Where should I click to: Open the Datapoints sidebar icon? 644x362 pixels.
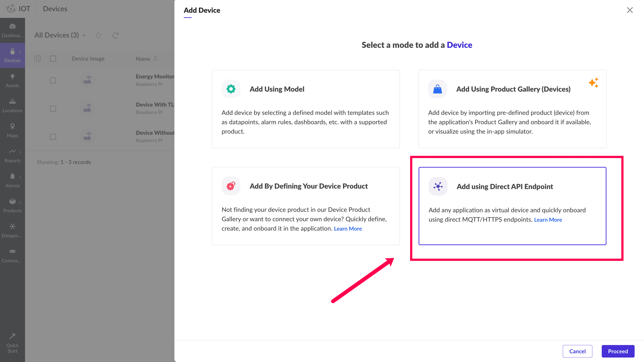[12, 230]
